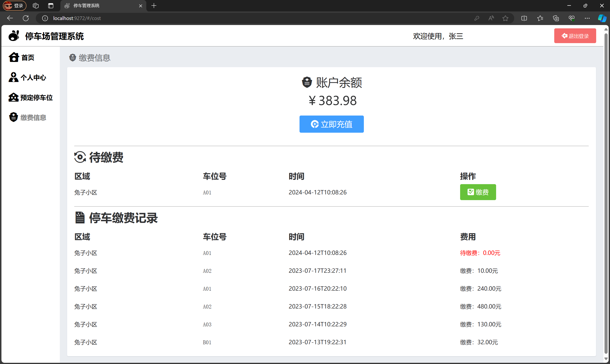Screen dimensions: 610x364
Task: Open the favorites list icon
Action: tap(540, 18)
